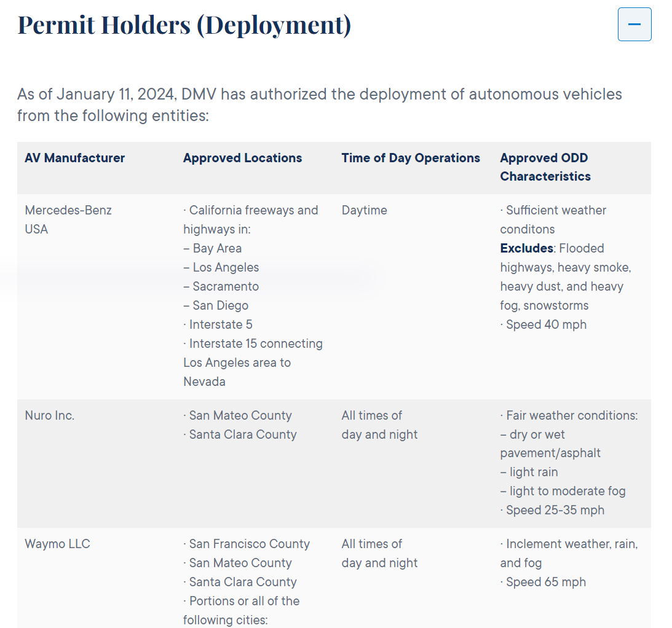This screenshot has height=628, width=672.
Task: Click the Time of Day Operations header
Action: 410,158
